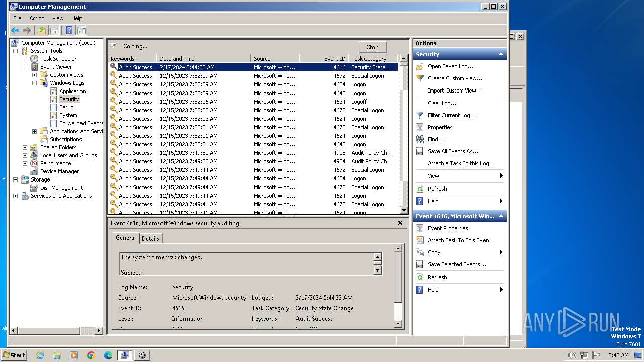Collapse the Event 4616 actions section
644x362 pixels.
(x=501, y=216)
